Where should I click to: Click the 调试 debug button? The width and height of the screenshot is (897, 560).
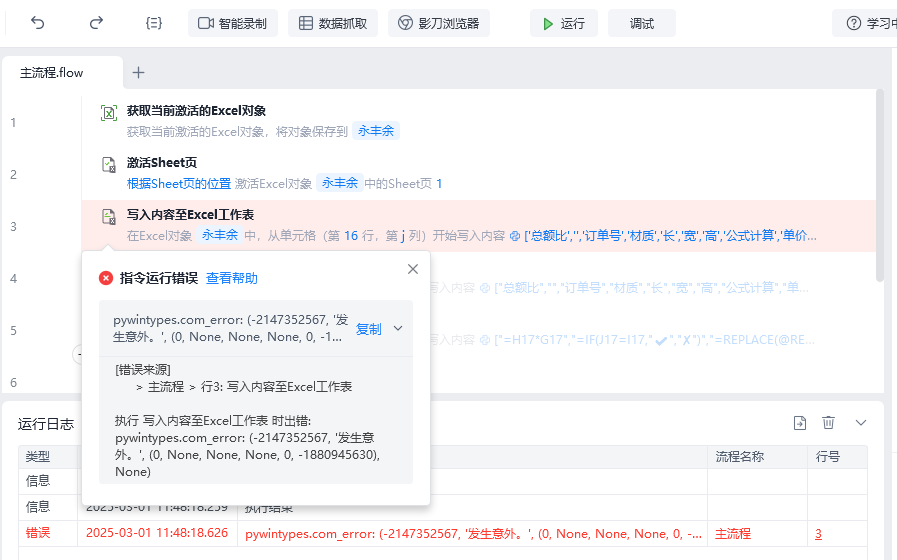[x=642, y=23]
